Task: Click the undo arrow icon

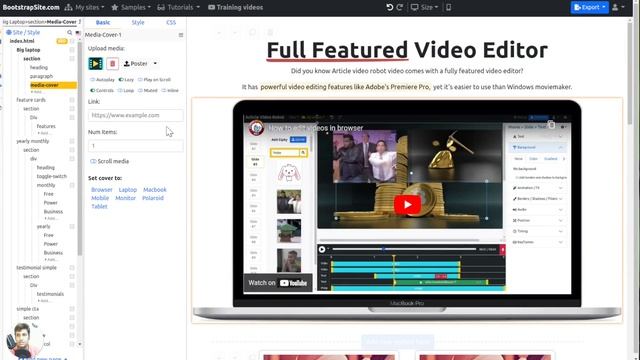Action: [x=389, y=7]
